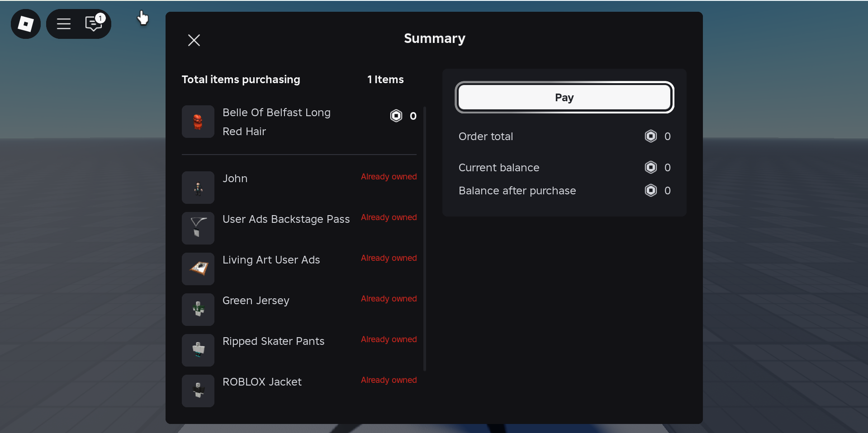Click the notification badge on the chat icon
This screenshot has width=868, height=433.
click(x=100, y=18)
